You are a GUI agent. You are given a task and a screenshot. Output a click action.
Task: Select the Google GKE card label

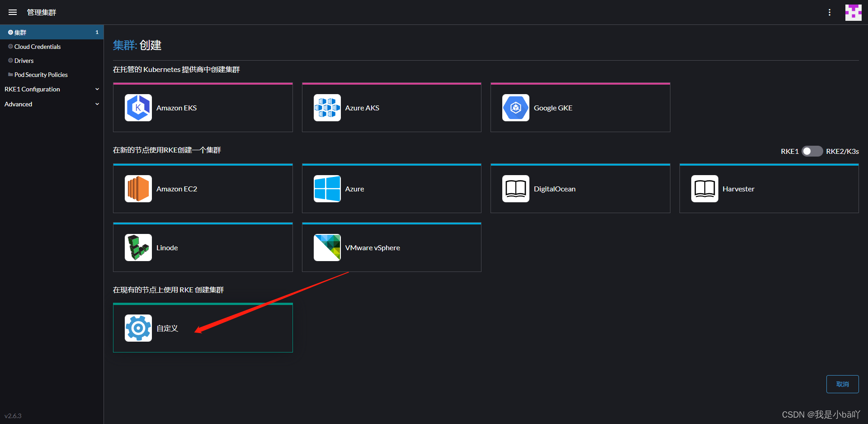(553, 108)
